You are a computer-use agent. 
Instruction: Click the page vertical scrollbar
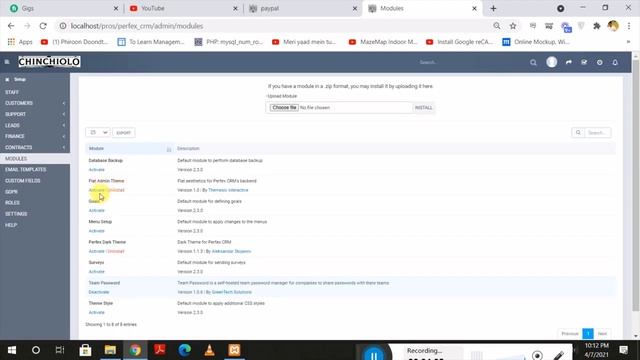[636, 186]
